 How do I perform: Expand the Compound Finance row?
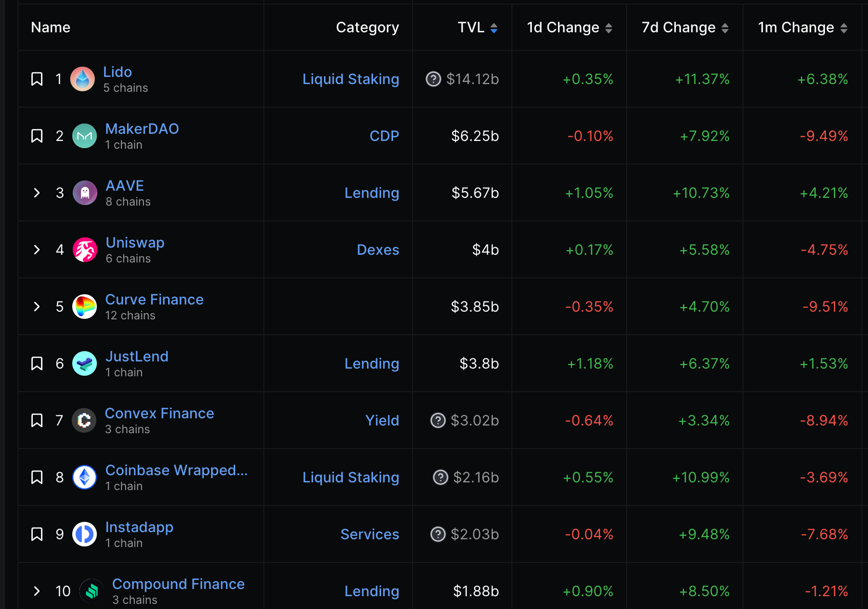click(37, 591)
